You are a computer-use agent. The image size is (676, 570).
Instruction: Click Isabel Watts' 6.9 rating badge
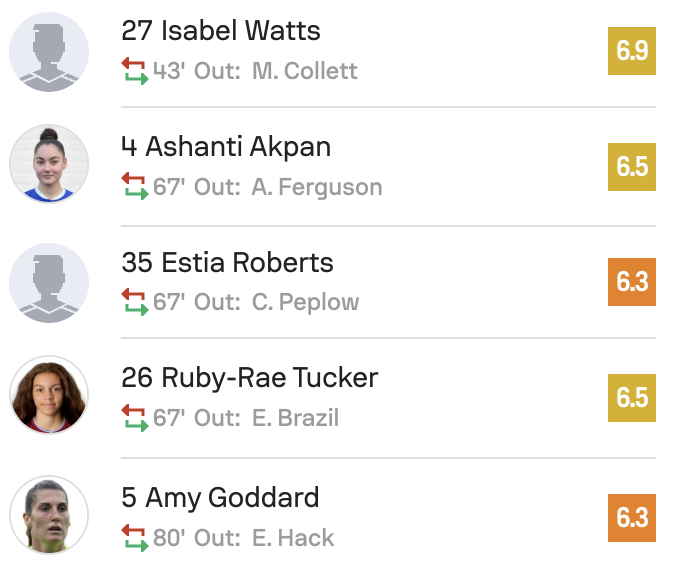click(x=632, y=51)
